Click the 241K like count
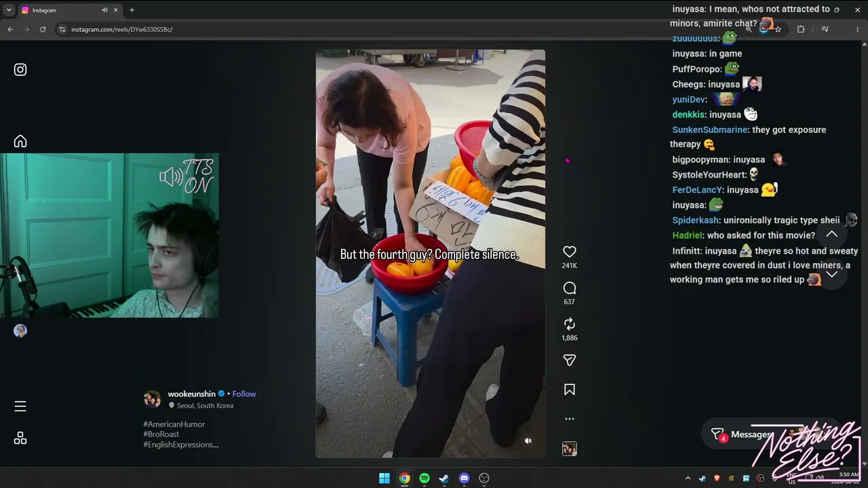 click(570, 266)
